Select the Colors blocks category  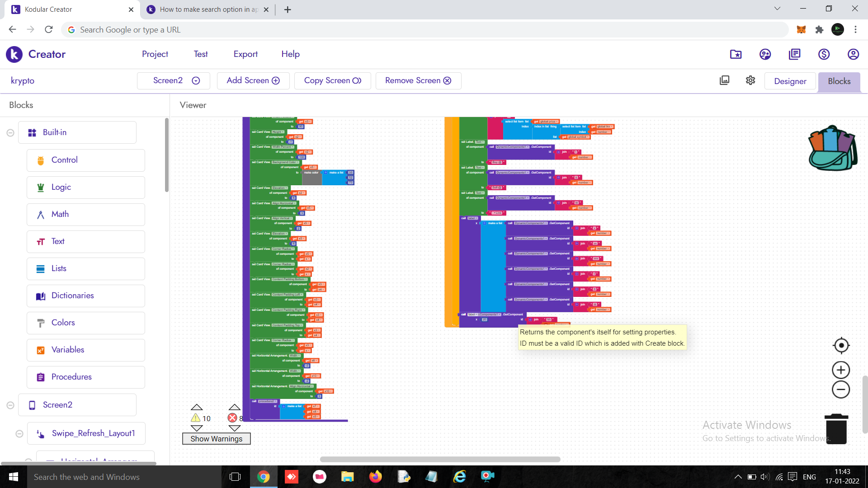click(85, 323)
